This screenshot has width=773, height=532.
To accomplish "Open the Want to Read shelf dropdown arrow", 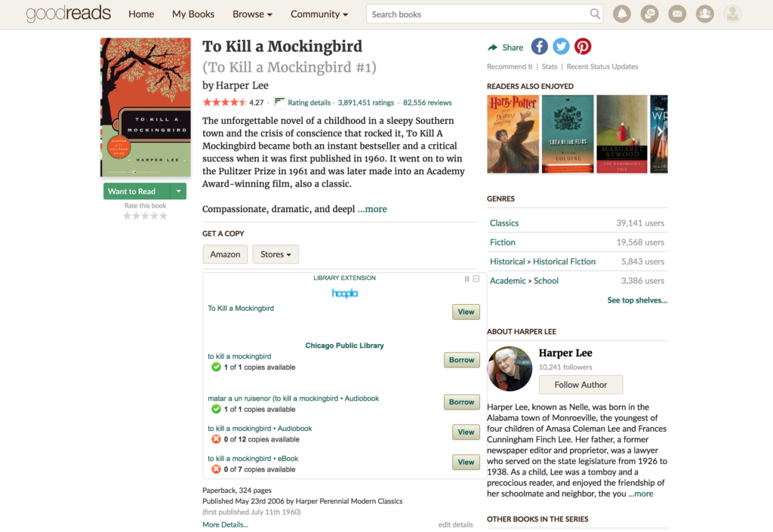I will click(x=178, y=191).
